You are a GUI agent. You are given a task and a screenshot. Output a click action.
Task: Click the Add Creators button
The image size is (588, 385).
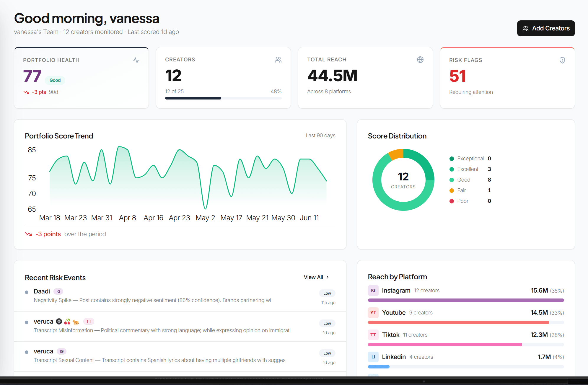click(546, 28)
